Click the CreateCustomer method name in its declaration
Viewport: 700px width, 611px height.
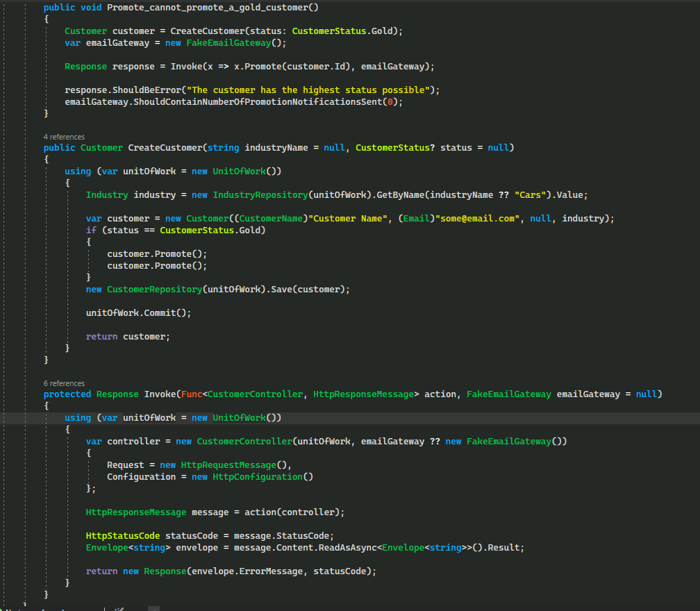pyautogui.click(x=165, y=148)
